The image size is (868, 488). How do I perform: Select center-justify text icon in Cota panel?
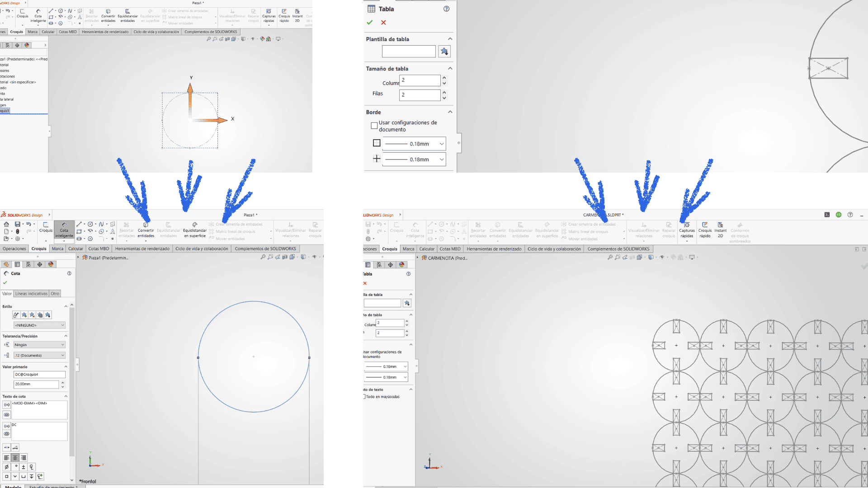click(x=15, y=458)
